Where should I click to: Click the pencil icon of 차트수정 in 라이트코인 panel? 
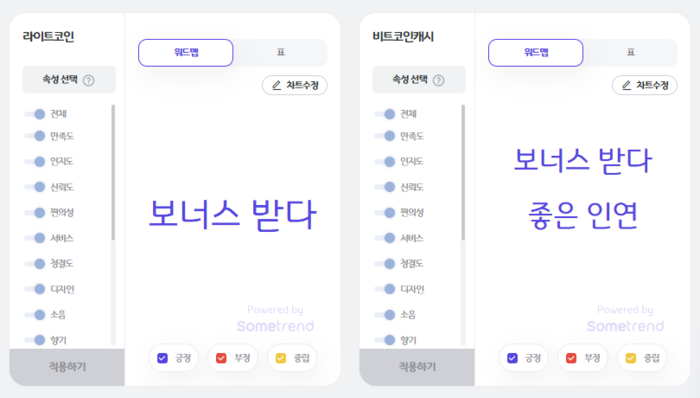coord(277,85)
